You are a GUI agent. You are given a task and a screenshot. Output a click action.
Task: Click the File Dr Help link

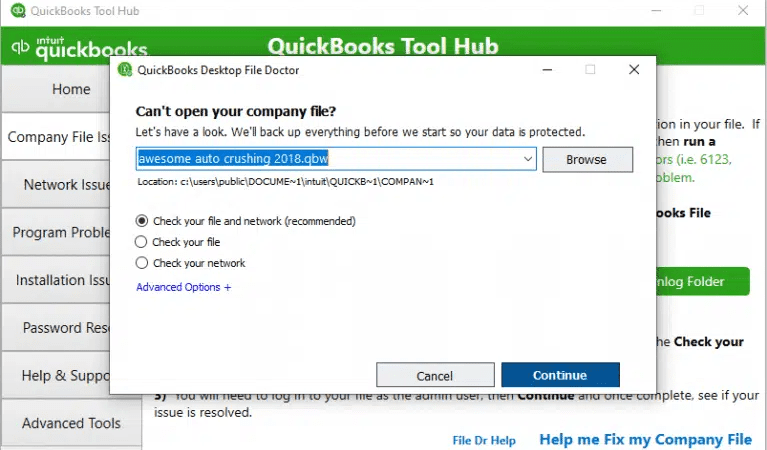coord(484,440)
